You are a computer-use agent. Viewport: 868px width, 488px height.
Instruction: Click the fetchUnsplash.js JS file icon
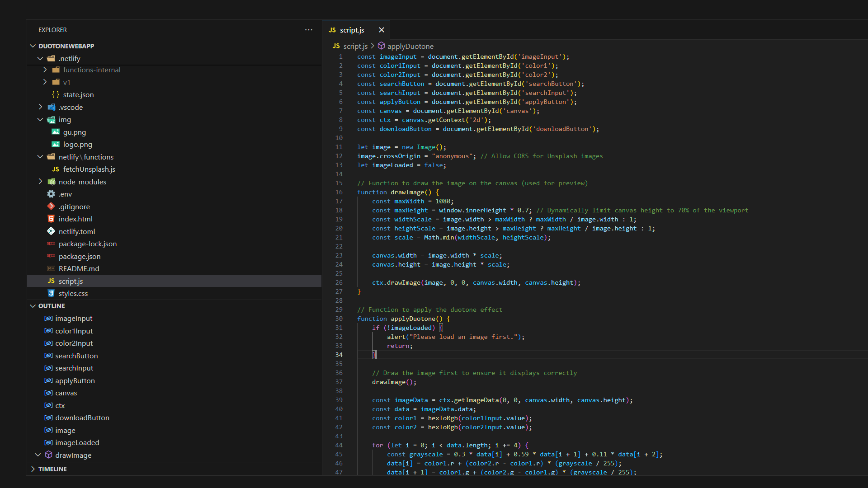(56, 169)
